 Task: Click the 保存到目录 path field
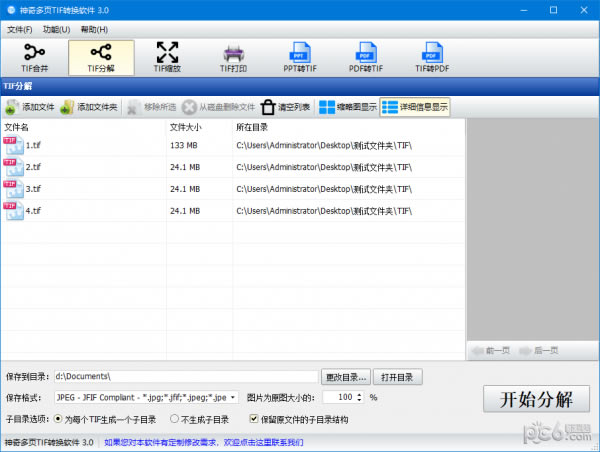pos(186,377)
